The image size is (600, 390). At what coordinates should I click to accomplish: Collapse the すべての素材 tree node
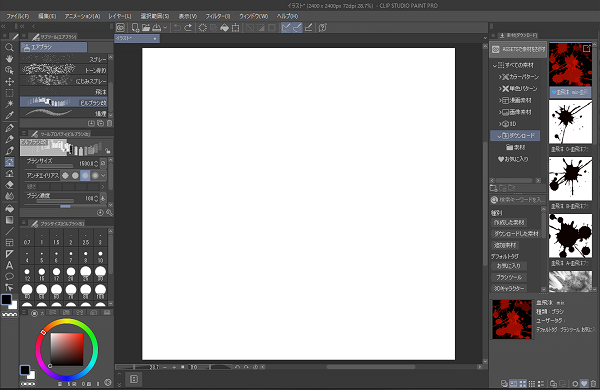point(494,65)
